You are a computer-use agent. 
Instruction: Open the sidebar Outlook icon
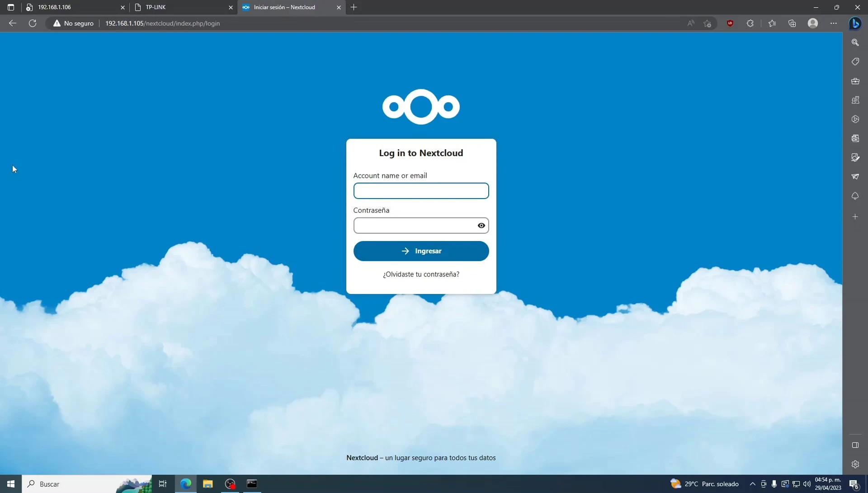pyautogui.click(x=855, y=138)
